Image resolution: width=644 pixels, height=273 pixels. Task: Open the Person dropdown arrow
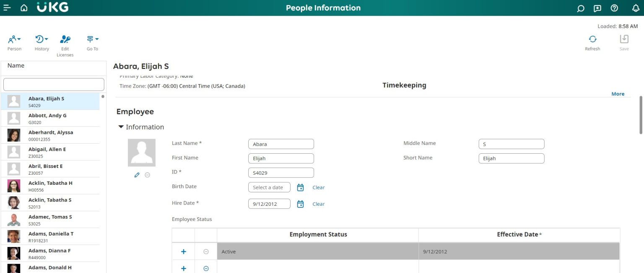(19, 39)
